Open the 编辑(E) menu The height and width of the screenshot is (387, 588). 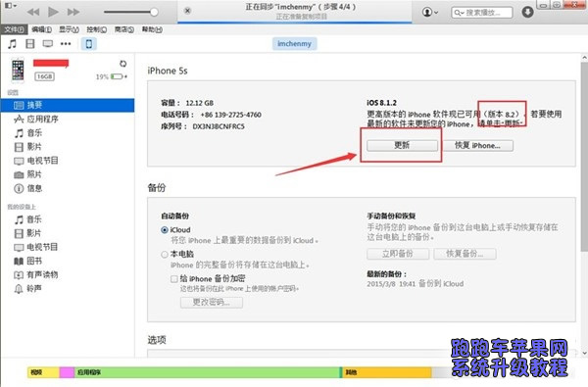[x=41, y=29]
